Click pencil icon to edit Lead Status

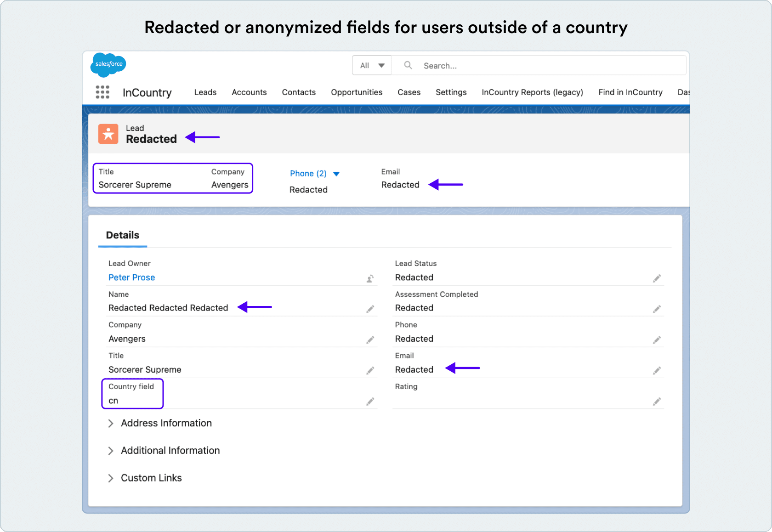(657, 278)
